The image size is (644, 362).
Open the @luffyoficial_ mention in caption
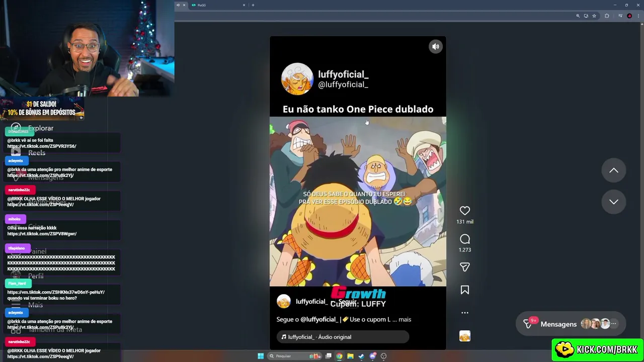[x=319, y=319]
